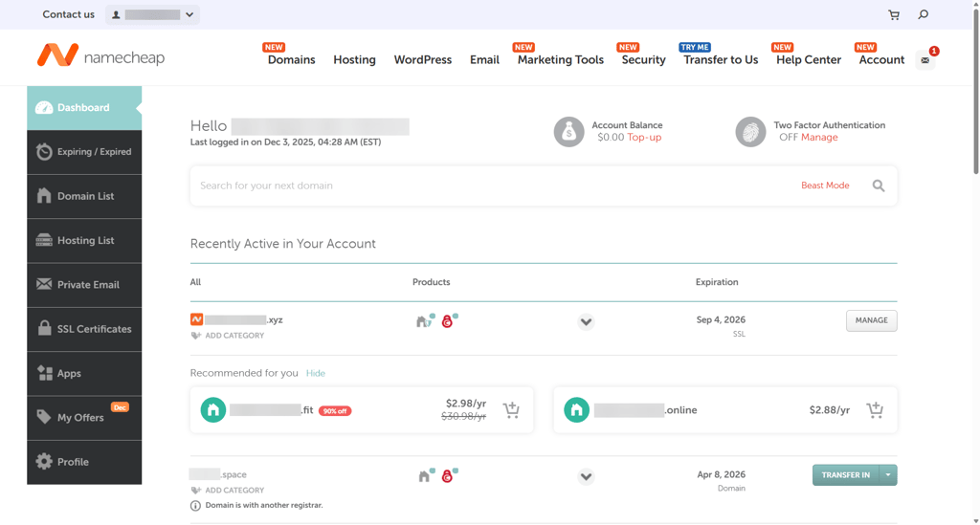Screen dimensions: 980x525
Task: Click the Beast Mode link
Action: (x=825, y=186)
